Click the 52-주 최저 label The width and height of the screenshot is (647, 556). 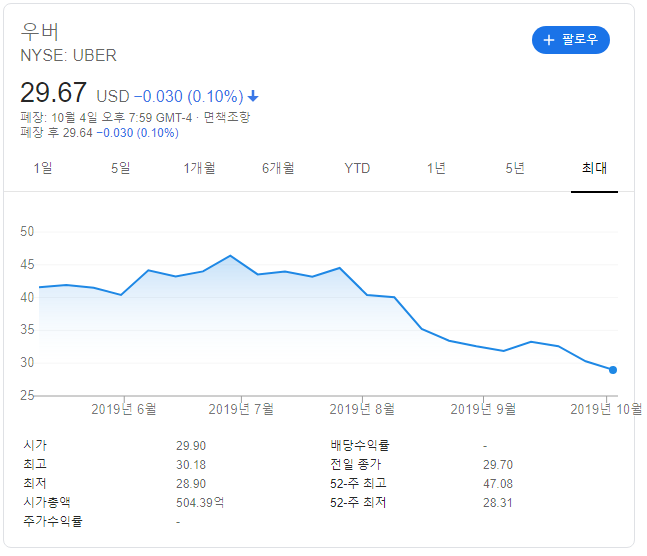point(358,502)
